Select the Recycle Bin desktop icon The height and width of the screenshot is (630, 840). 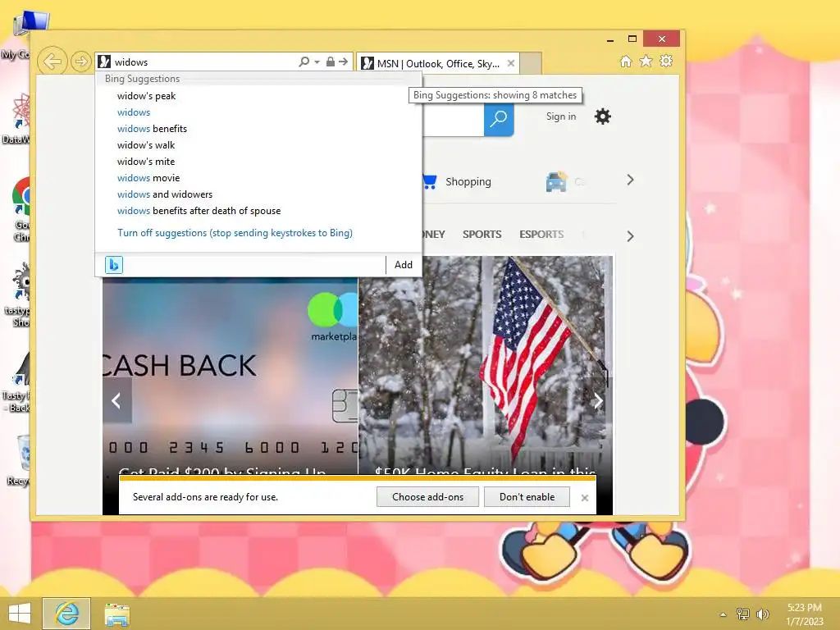(21, 459)
